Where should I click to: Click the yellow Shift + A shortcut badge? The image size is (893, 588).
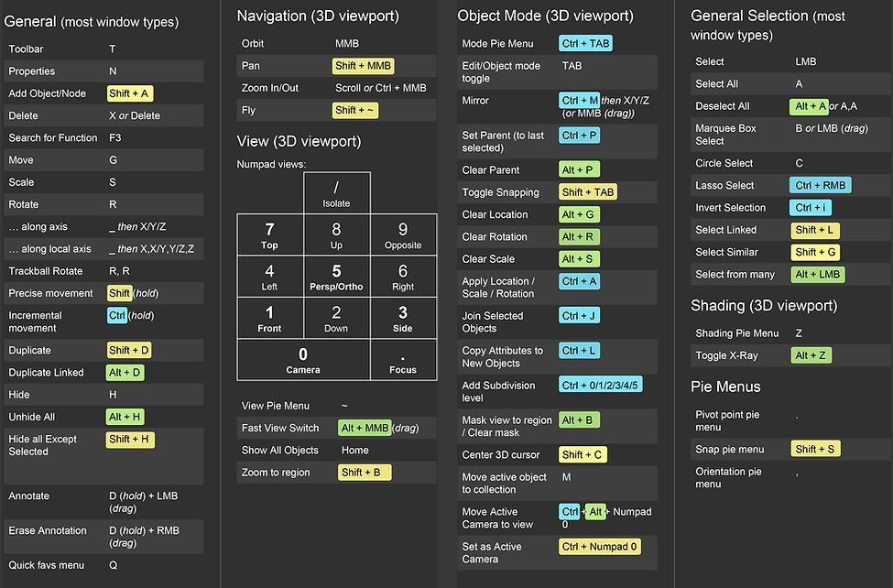click(130, 93)
